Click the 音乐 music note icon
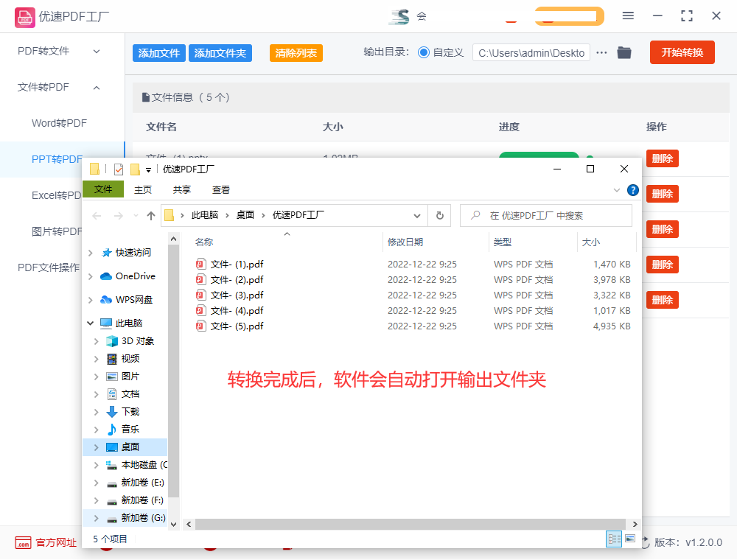This screenshot has height=560, width=737. tap(112, 430)
